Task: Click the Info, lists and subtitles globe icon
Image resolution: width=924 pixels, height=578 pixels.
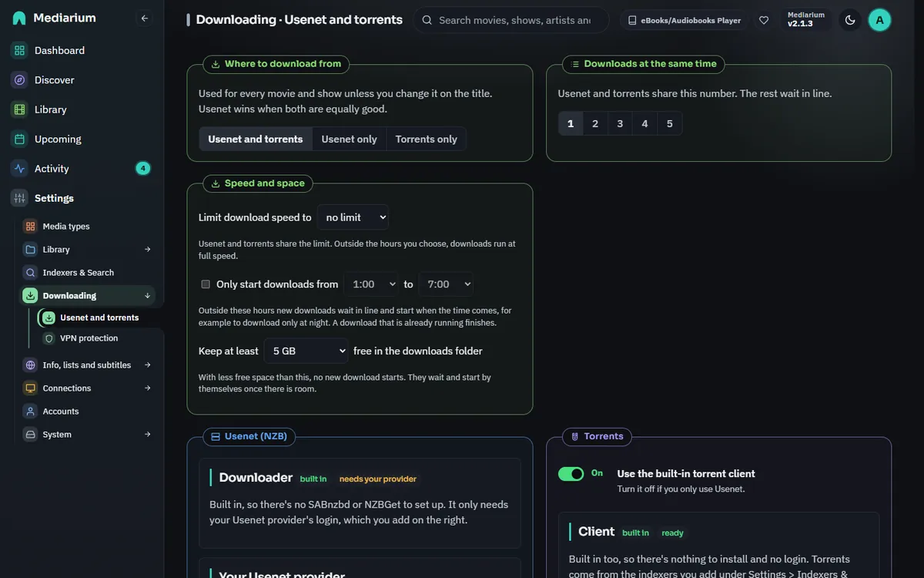Action: (30, 365)
